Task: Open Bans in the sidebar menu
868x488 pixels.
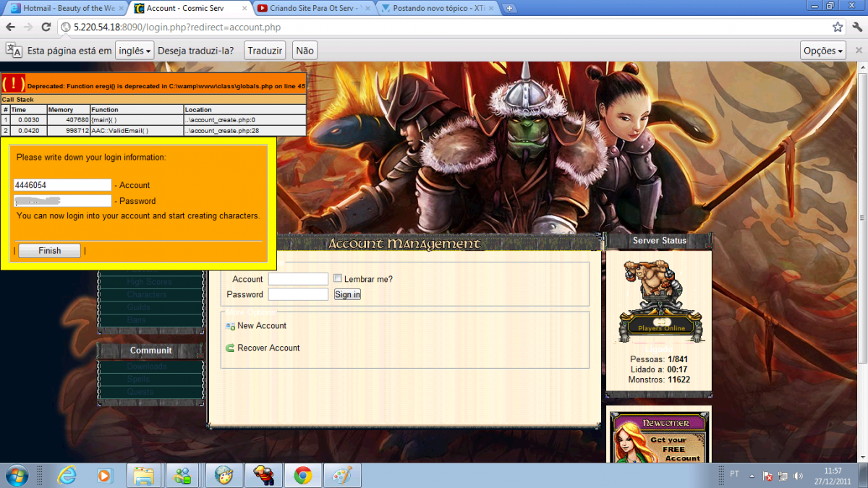Action: (136, 320)
